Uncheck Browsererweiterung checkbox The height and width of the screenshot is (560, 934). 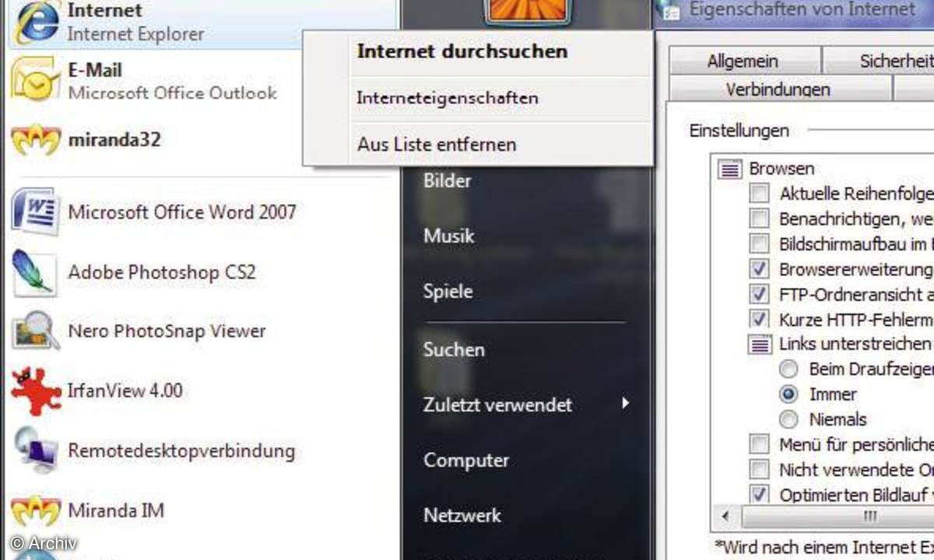[x=759, y=269]
